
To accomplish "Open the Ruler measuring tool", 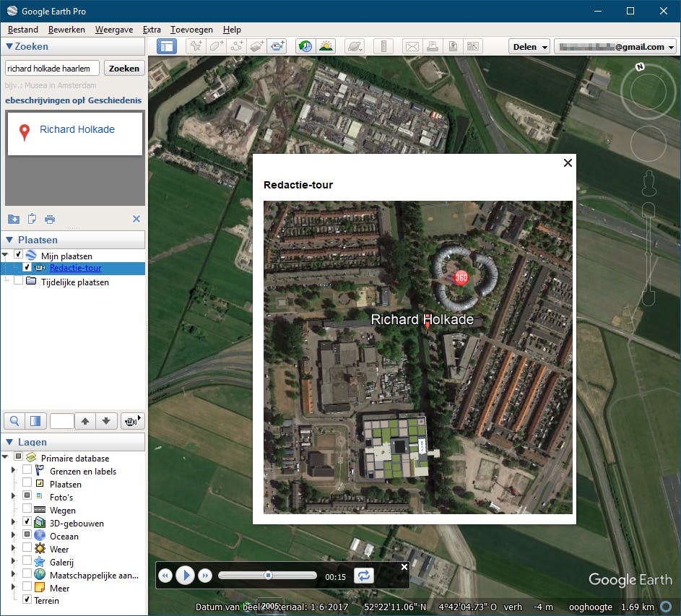I will 383,45.
